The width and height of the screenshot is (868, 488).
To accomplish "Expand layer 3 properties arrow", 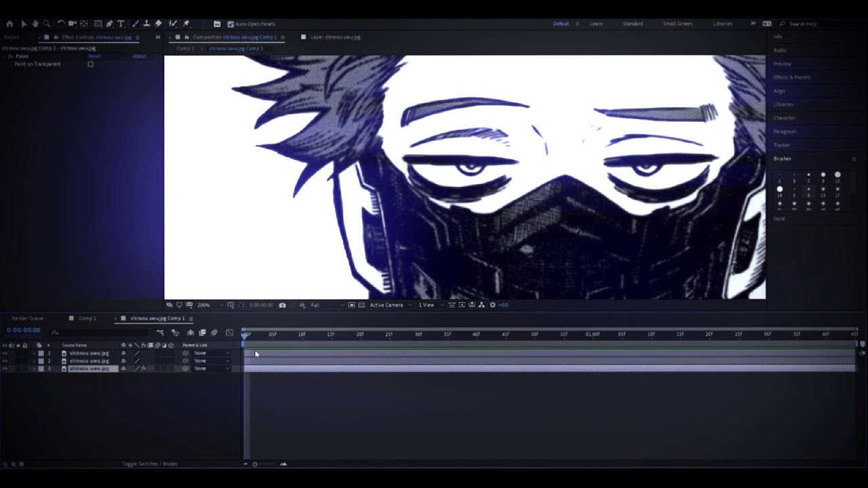I will pyautogui.click(x=34, y=369).
